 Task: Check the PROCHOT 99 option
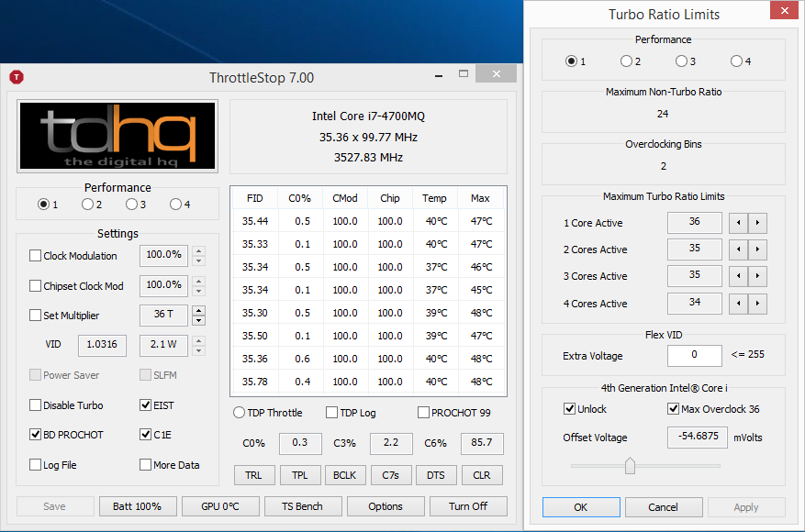pyautogui.click(x=423, y=413)
